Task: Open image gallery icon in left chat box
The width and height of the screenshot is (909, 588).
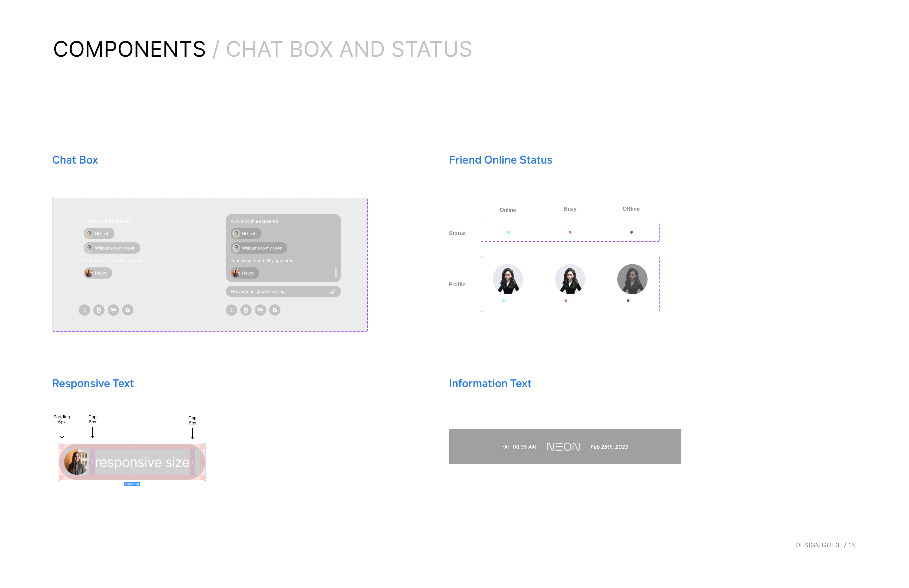Action: point(113,310)
